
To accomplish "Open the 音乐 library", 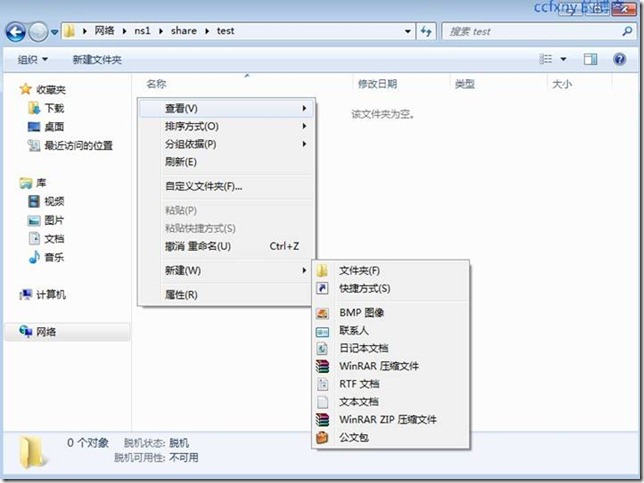I will [46, 257].
